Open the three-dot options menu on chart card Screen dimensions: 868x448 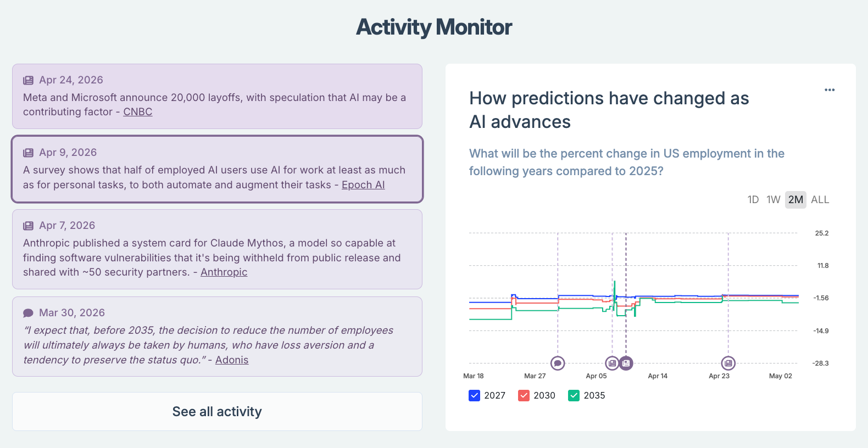(x=830, y=90)
